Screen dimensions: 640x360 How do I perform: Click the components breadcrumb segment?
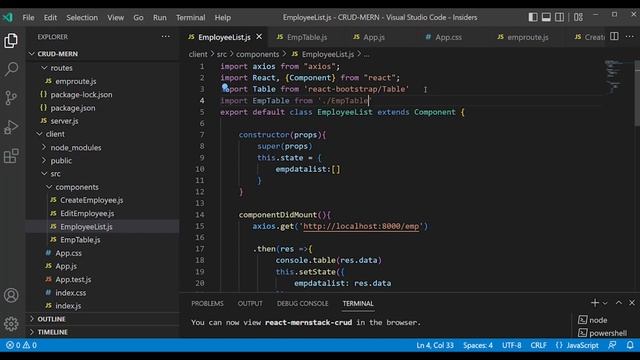pos(258,54)
